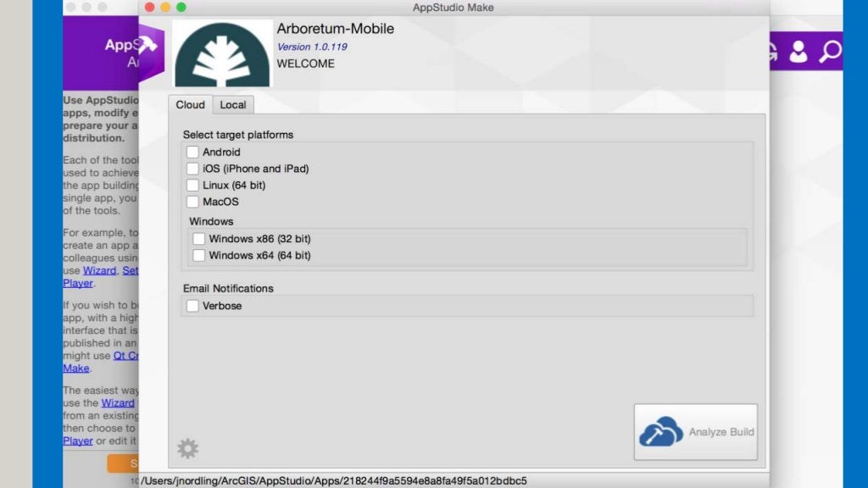868x488 pixels.
Task: Enable the Android platform checkbox
Action: (192, 152)
